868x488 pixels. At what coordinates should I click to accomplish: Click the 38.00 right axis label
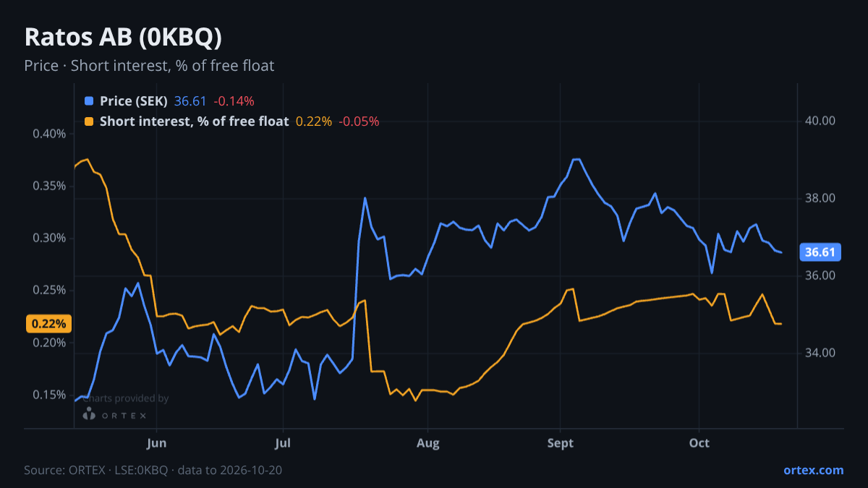coord(820,198)
